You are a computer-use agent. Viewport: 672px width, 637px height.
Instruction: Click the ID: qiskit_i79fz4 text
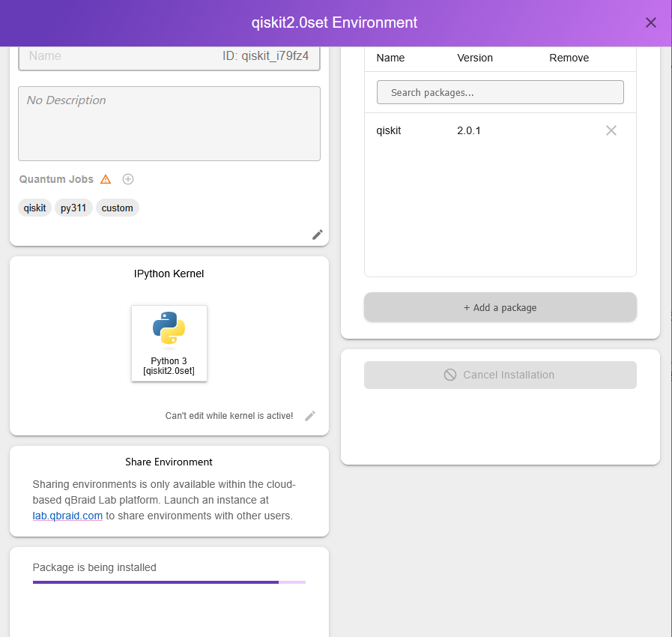pos(265,56)
